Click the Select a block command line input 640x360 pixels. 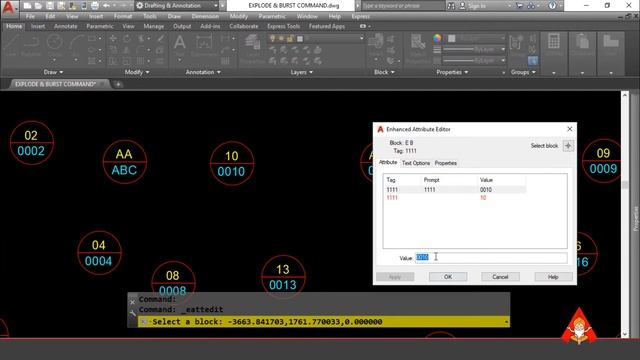(324, 322)
